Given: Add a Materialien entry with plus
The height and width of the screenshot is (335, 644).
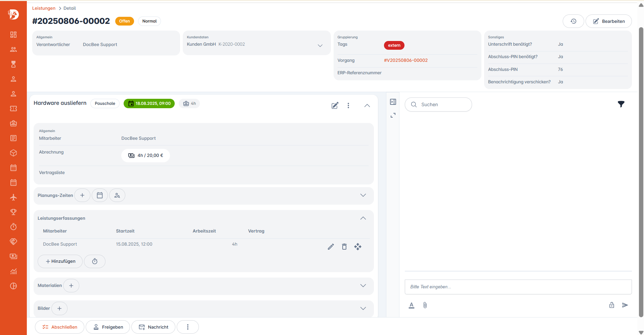Looking at the screenshot, I should click(71, 286).
